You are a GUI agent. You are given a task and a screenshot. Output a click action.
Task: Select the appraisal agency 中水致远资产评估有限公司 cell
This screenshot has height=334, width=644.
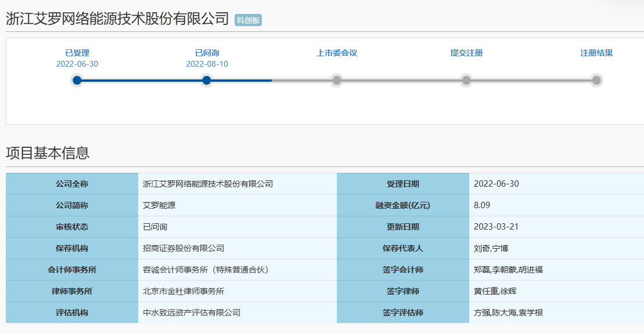coord(192,313)
